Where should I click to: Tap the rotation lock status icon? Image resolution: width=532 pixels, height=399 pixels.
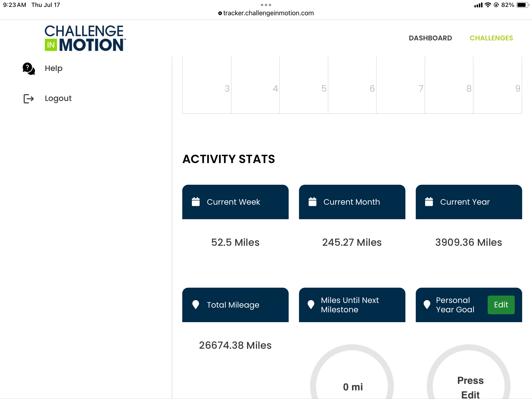pos(496,5)
